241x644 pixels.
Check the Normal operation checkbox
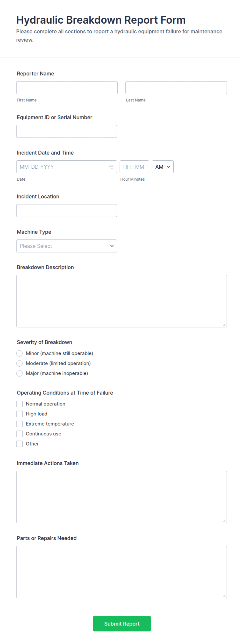[19, 404]
